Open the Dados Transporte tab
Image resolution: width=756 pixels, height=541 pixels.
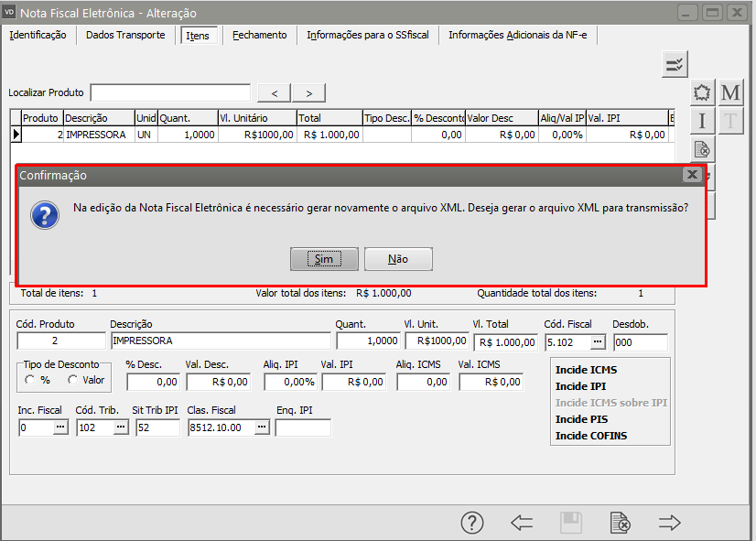[125, 35]
